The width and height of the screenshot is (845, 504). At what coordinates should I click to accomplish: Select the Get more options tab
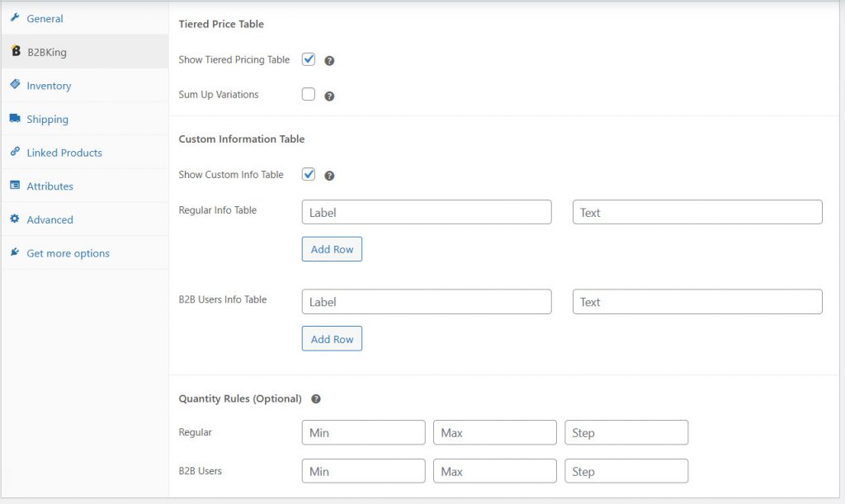tap(68, 253)
